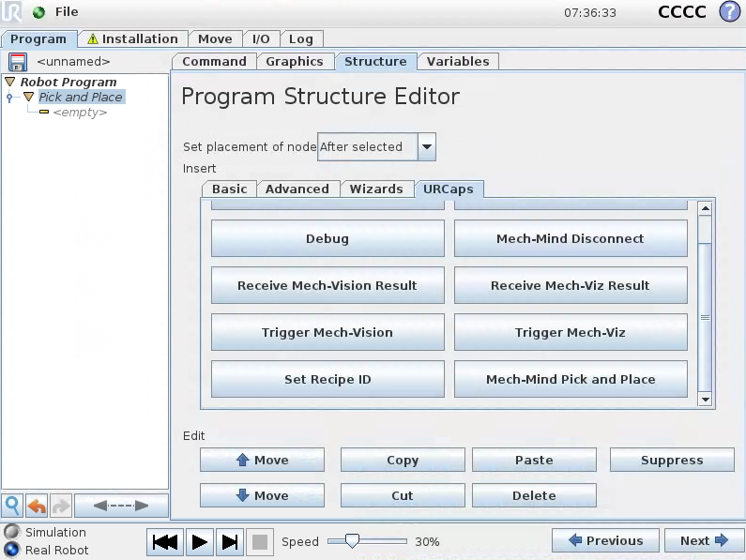Rewind program to beginning

click(x=165, y=542)
